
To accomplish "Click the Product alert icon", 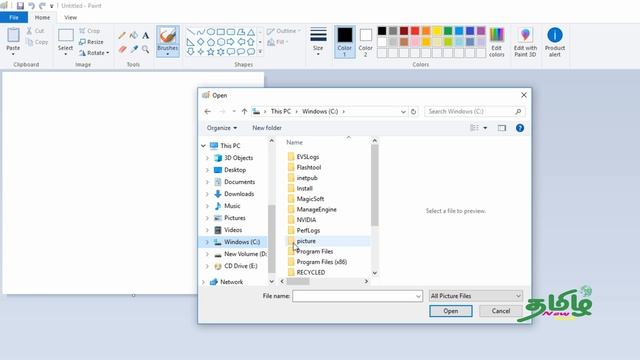I will tap(555, 42).
